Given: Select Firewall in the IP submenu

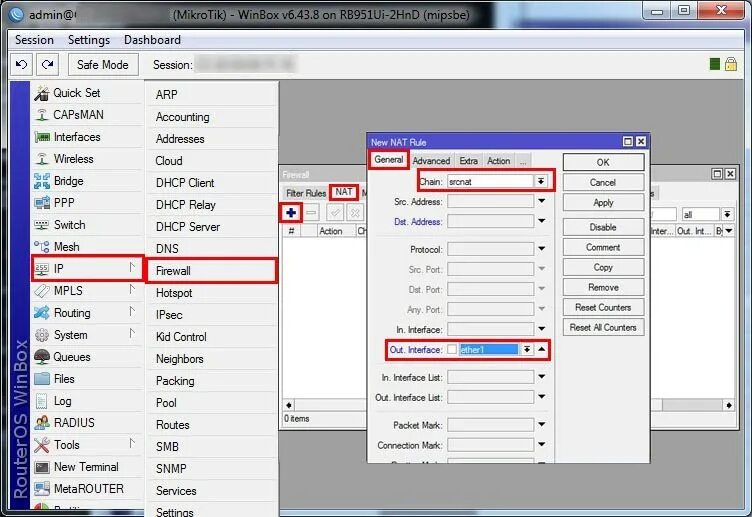Looking at the screenshot, I should 211,271.
